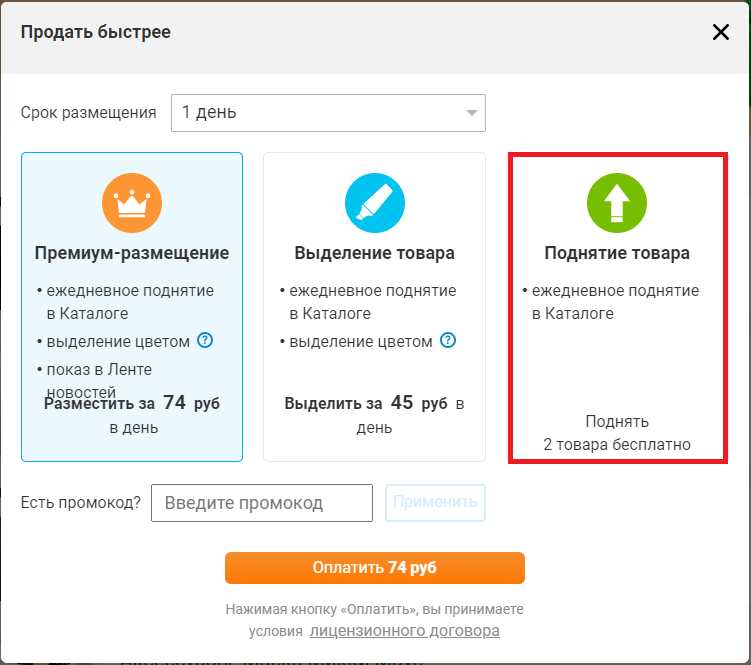Click the green upward arrow icon
The image size is (751, 665).
[x=617, y=203]
